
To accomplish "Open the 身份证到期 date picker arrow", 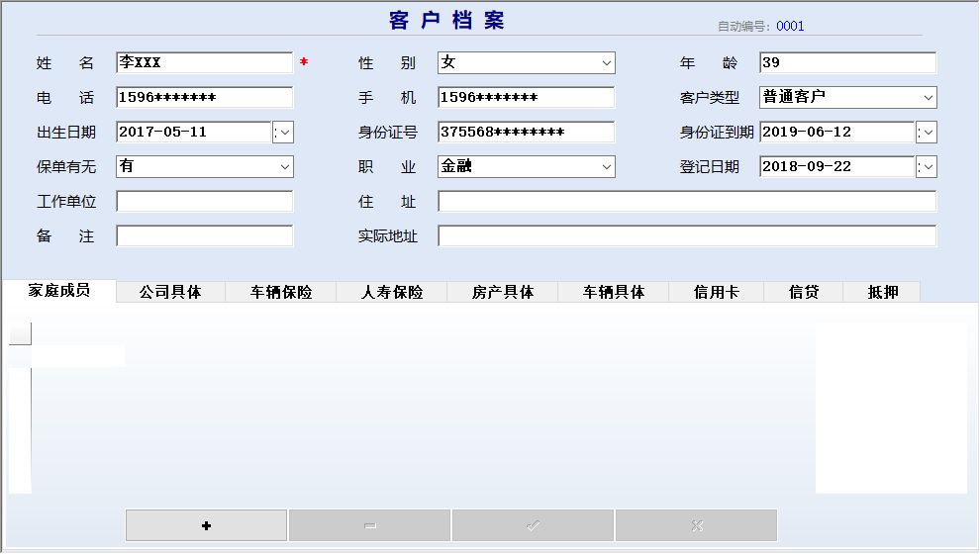I will pyautogui.click(x=927, y=133).
